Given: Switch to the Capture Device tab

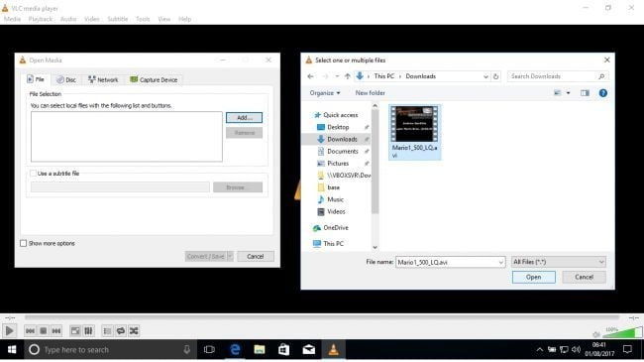Looking at the screenshot, I should point(154,79).
